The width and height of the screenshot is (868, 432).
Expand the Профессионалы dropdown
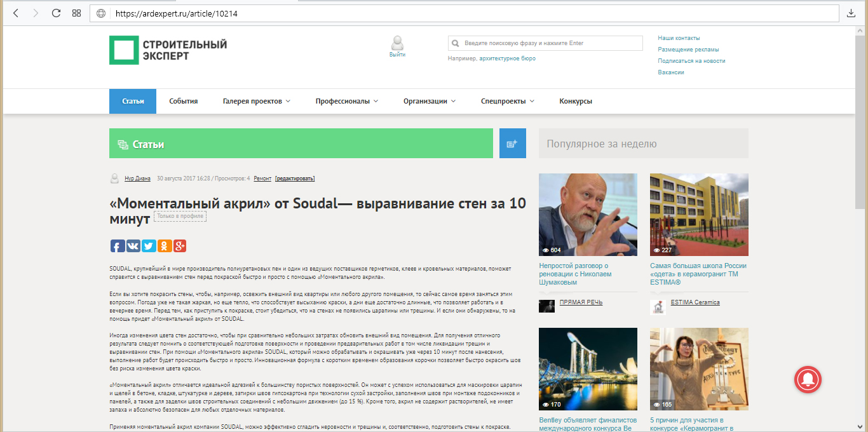(x=347, y=101)
